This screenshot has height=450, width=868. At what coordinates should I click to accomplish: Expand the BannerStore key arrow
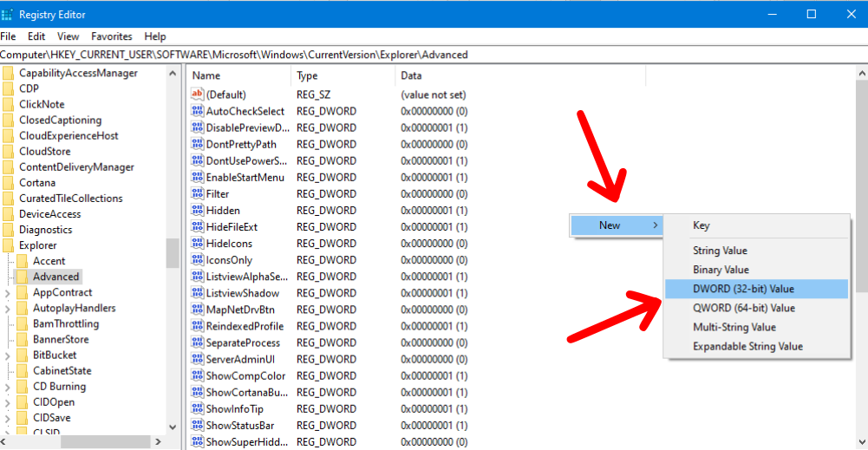8,340
